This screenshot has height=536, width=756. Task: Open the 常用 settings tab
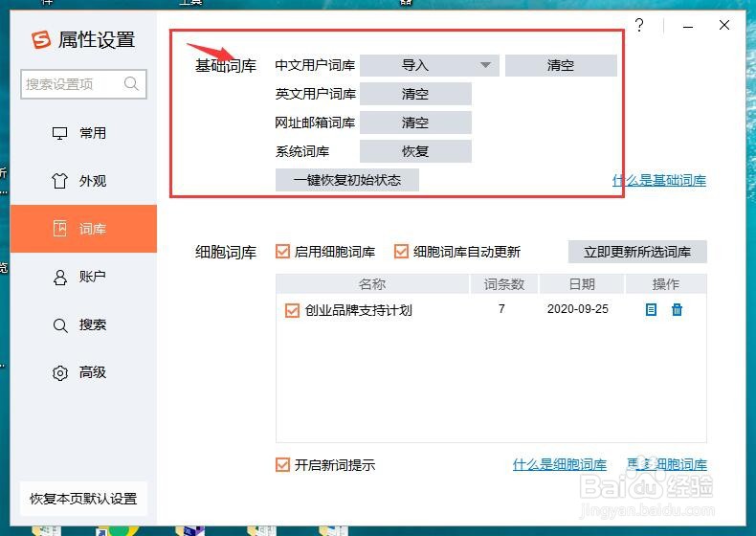click(84, 133)
